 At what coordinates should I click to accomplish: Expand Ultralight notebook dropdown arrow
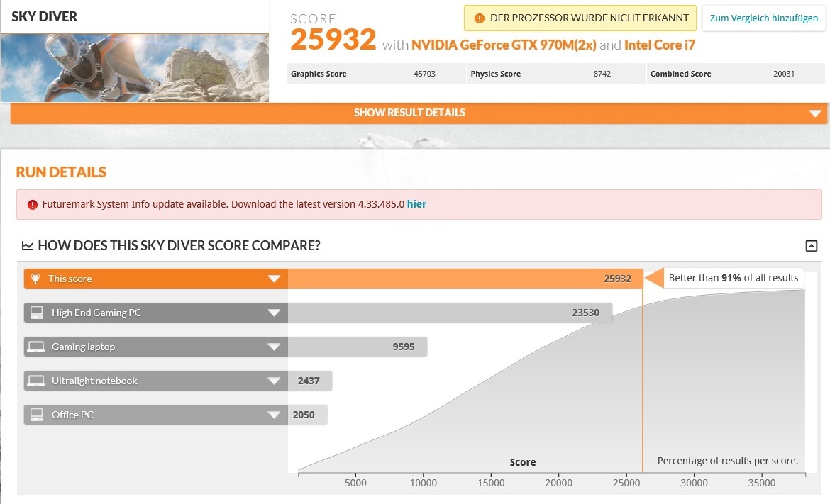[x=274, y=381]
